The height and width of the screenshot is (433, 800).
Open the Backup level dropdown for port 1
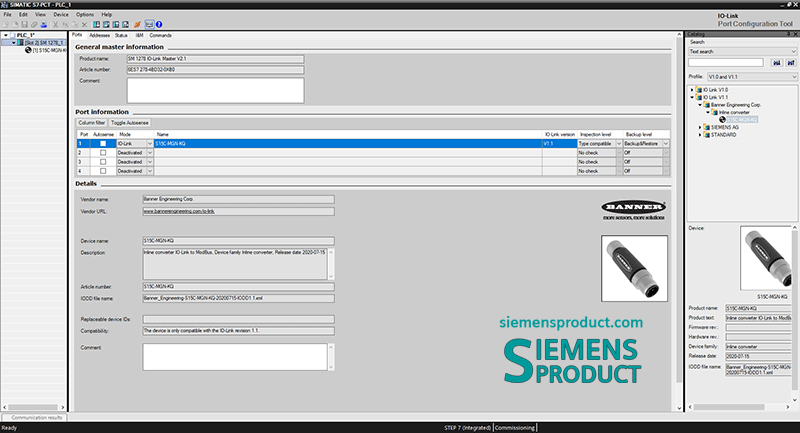[666, 144]
